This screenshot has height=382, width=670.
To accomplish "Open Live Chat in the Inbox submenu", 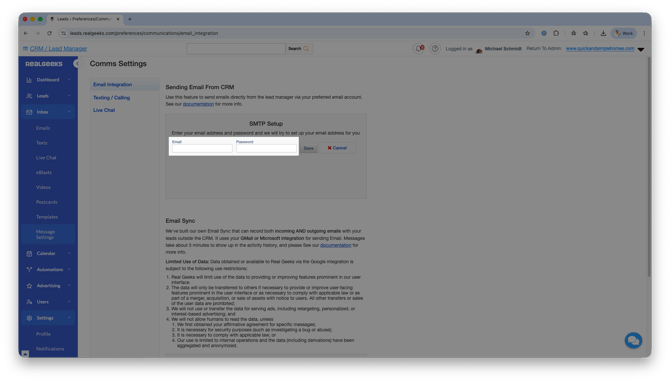I will [x=46, y=158].
